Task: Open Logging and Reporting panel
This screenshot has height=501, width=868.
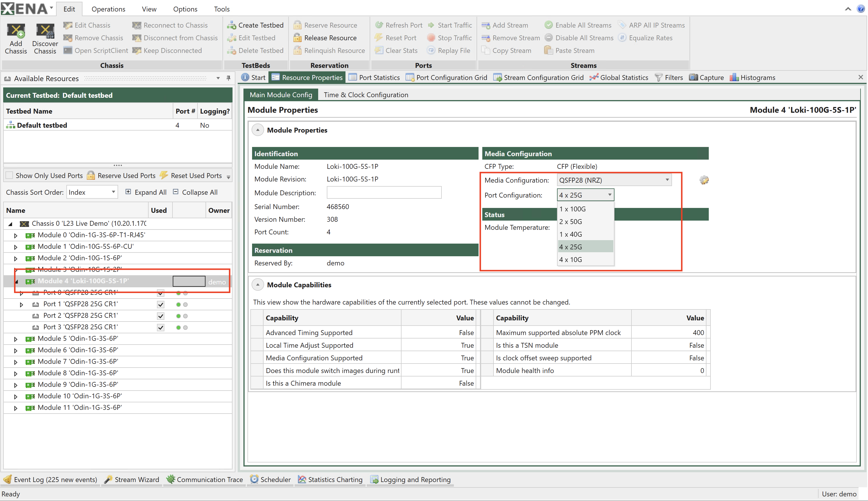Action: [410, 479]
